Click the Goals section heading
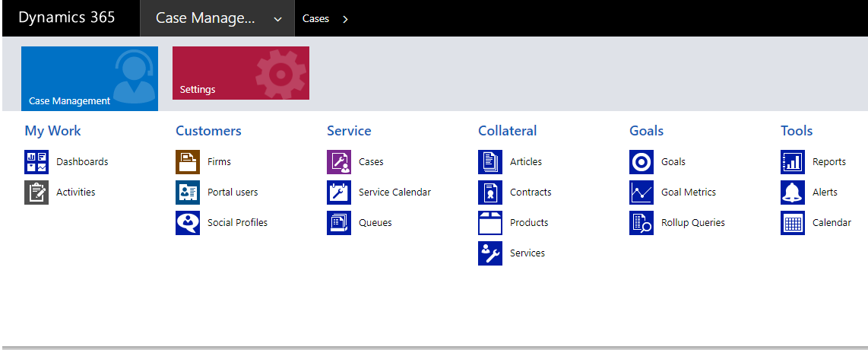The height and width of the screenshot is (350, 868). [x=647, y=131]
